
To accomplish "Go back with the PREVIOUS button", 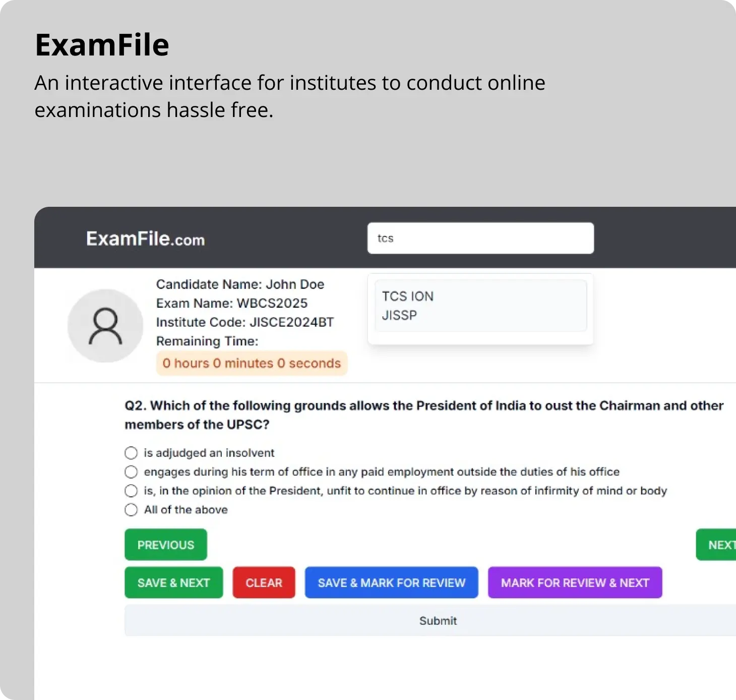I will pyautogui.click(x=166, y=545).
